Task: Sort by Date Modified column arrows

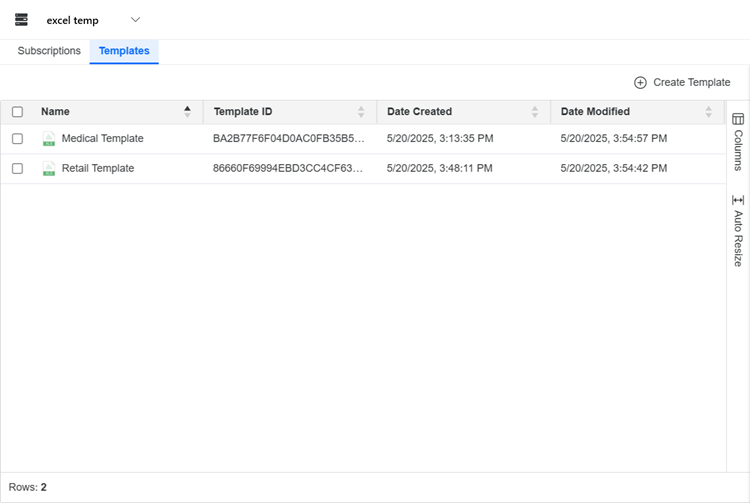Action: (x=709, y=112)
